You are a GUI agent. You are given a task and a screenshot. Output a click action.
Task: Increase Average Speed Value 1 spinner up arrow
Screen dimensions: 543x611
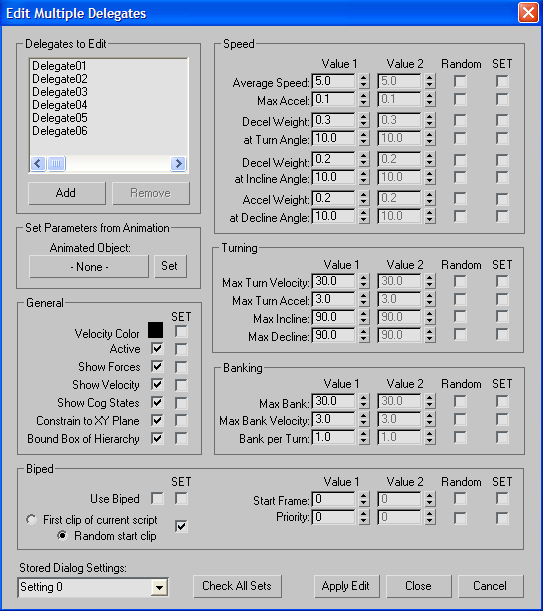(x=364, y=78)
